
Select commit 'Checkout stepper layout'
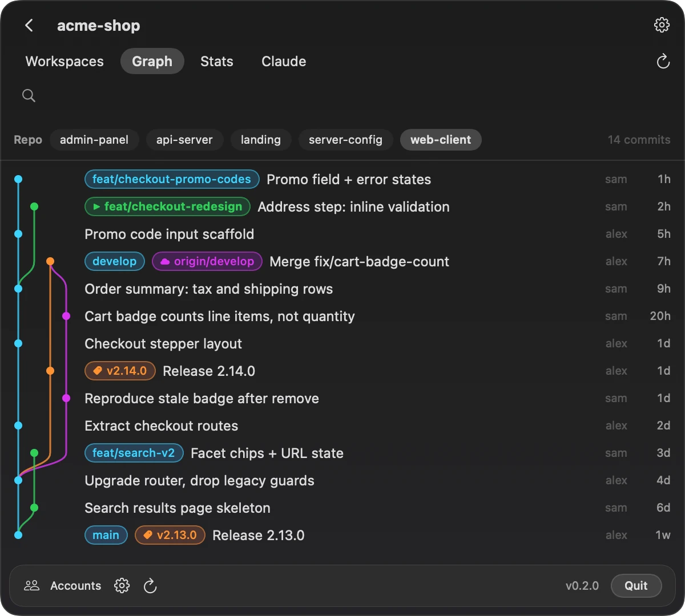click(x=163, y=343)
